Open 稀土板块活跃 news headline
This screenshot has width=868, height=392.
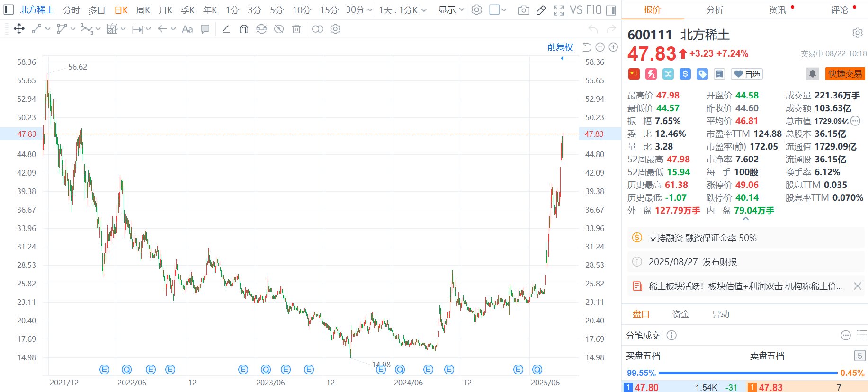[745, 286]
